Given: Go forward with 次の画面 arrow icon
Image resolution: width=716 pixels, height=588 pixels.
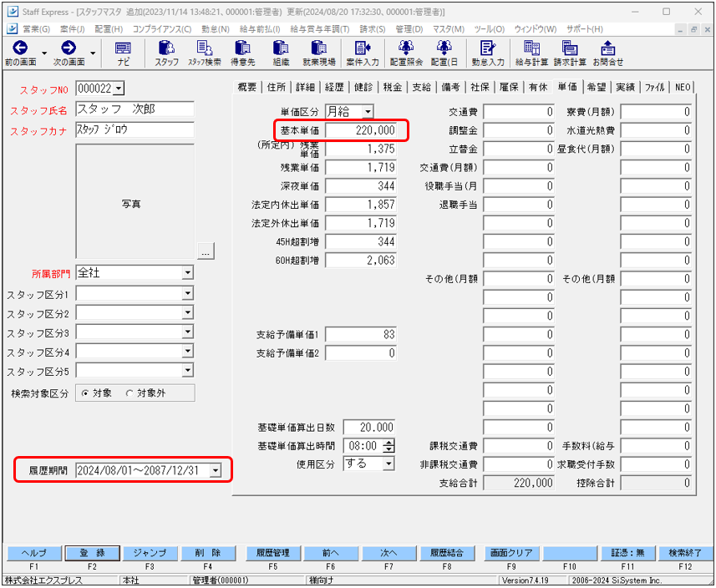Looking at the screenshot, I should coord(69,48).
